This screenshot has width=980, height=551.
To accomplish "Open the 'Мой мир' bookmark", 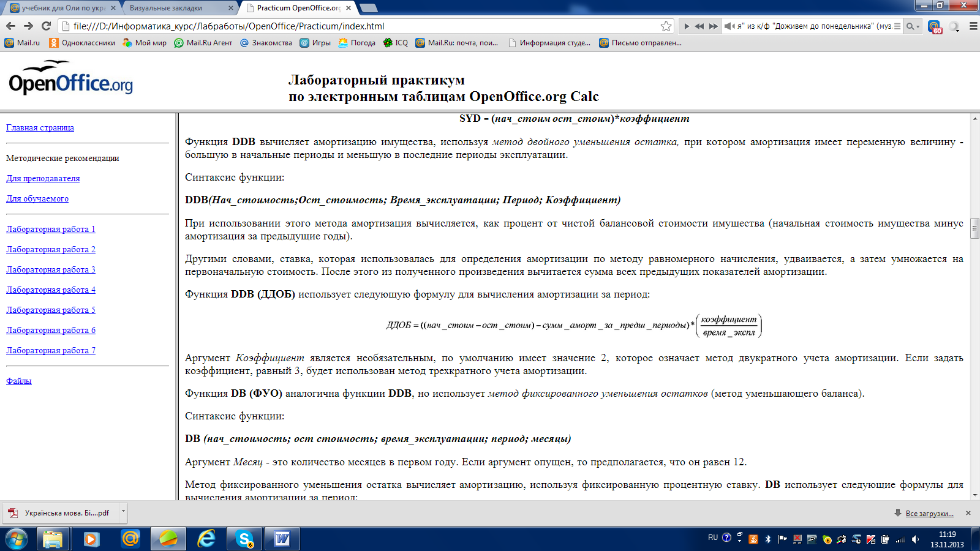I will click(145, 43).
